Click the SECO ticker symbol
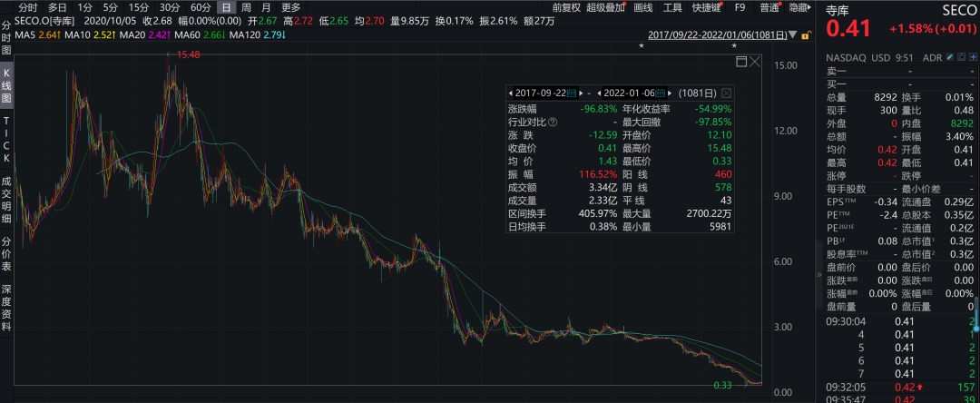 pos(959,9)
